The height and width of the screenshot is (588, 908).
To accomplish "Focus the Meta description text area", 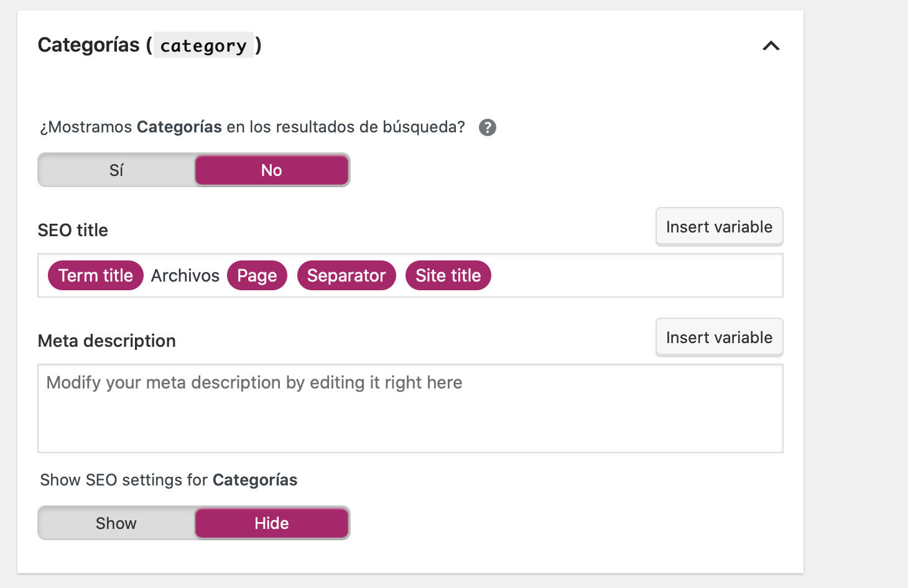I will point(410,408).
